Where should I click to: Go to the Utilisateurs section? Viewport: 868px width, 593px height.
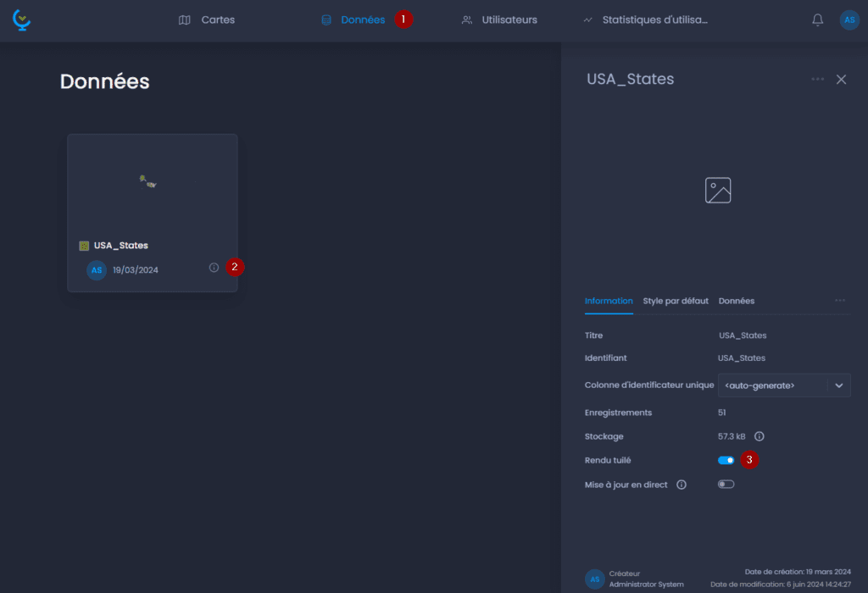point(509,20)
